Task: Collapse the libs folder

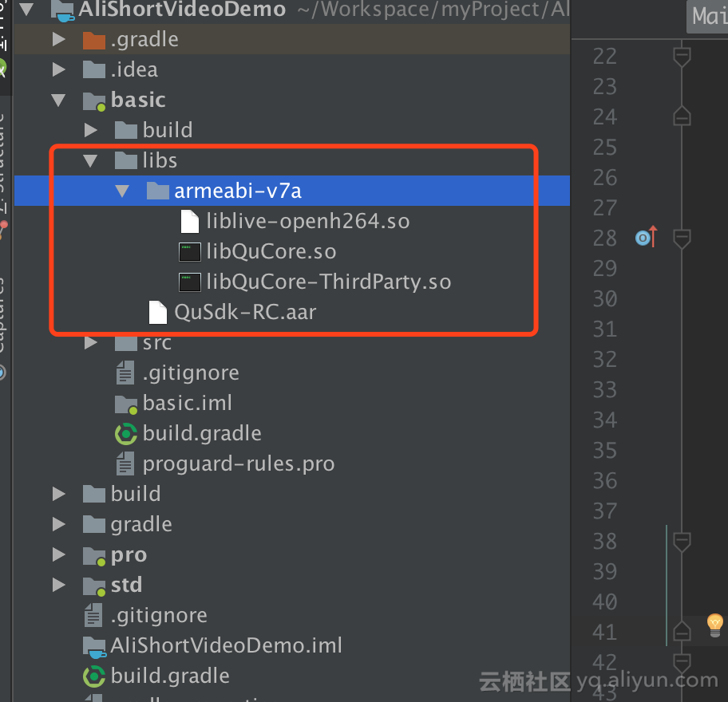Action: click(90, 160)
